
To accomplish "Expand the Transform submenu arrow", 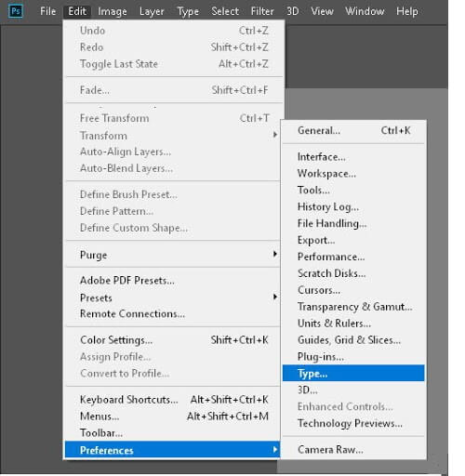I will point(275,135).
